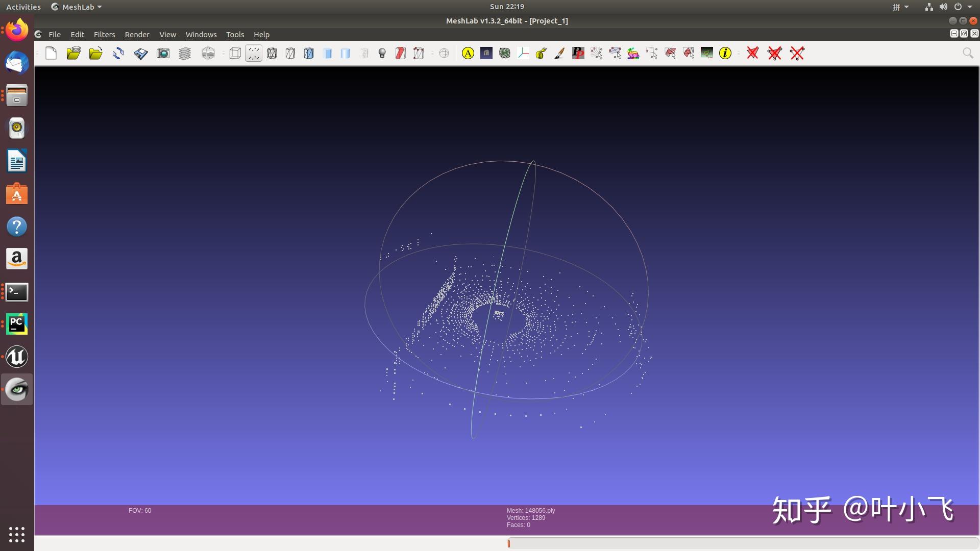This screenshot has width=980, height=551.
Task: Toggle the light bulb lighting button
Action: coord(382,53)
